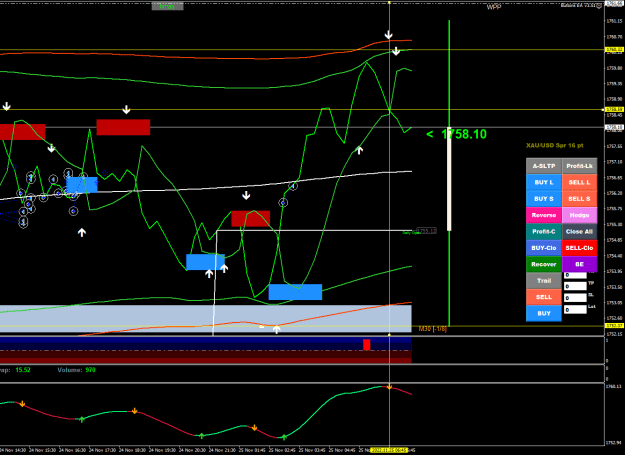
Task: Click the yellow 1752.37 price tag
Action: (x=615, y=326)
